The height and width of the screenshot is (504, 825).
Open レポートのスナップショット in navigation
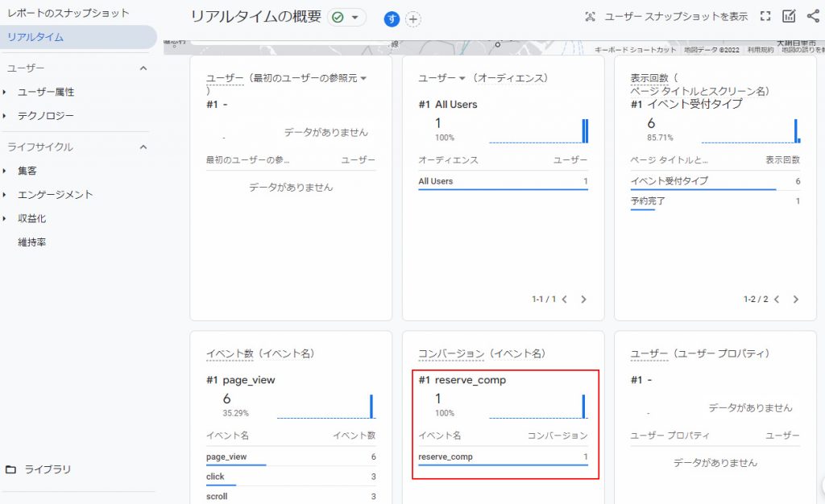coord(68,14)
